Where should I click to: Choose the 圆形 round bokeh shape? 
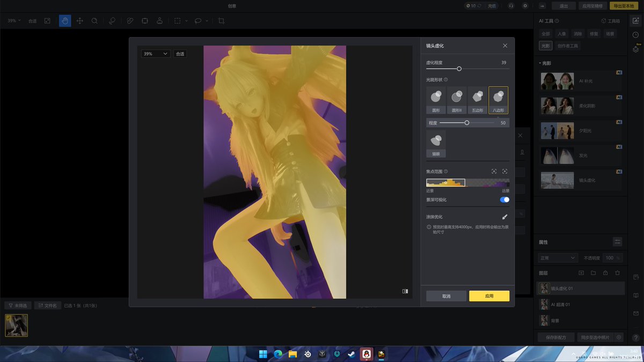pos(436,100)
